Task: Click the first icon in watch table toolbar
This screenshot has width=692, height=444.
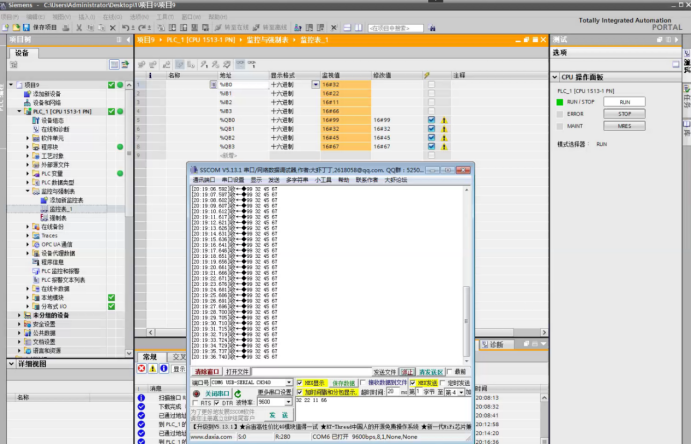Action: (142, 64)
